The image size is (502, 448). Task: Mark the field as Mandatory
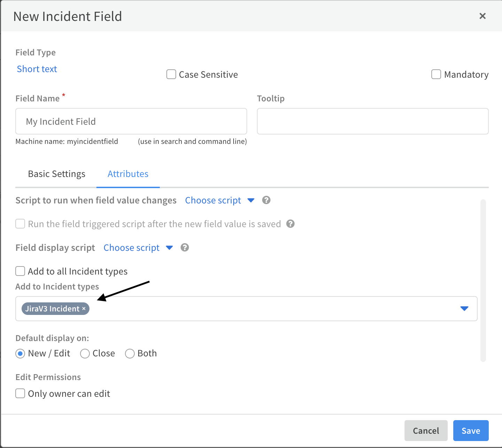pyautogui.click(x=436, y=74)
